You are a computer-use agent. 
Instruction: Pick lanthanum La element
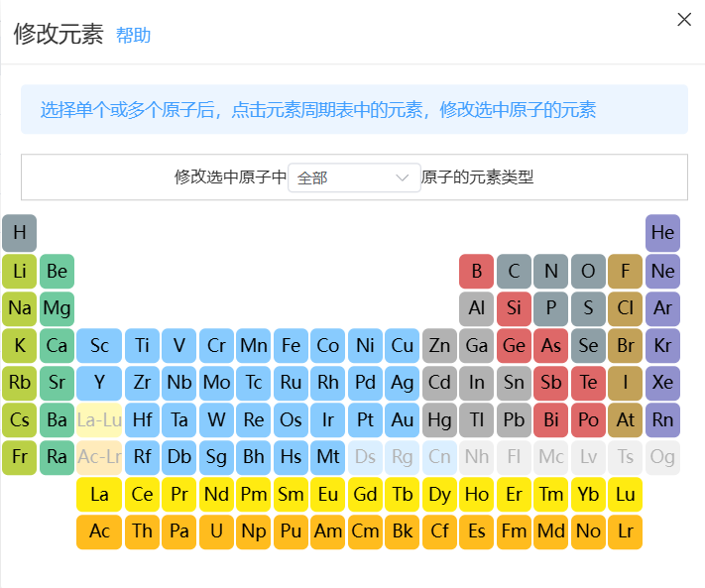[99, 495]
